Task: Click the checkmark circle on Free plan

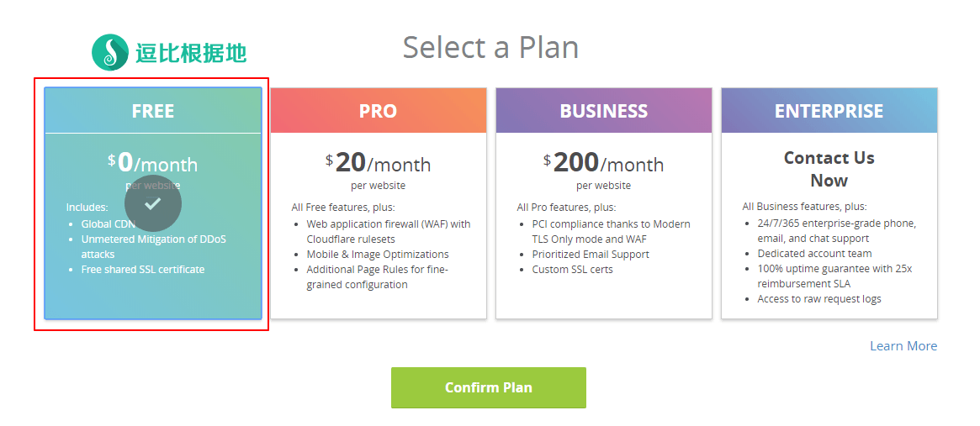Action: [153, 203]
